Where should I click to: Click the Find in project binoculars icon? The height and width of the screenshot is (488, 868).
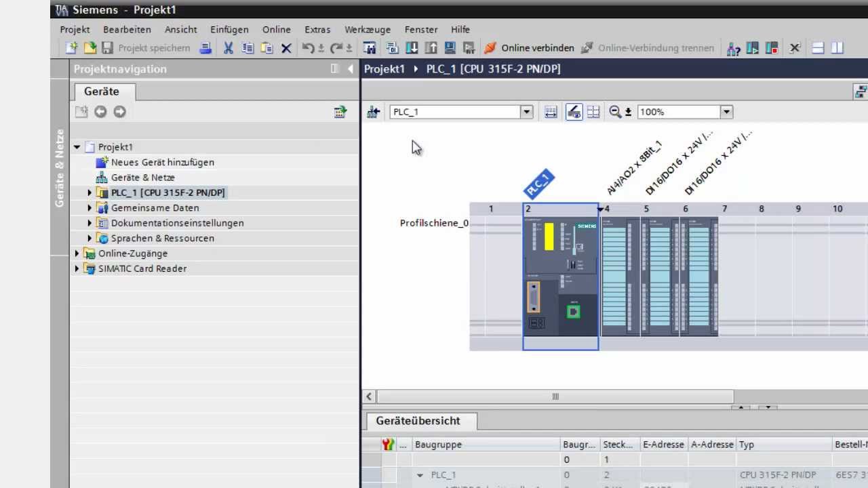(x=370, y=48)
